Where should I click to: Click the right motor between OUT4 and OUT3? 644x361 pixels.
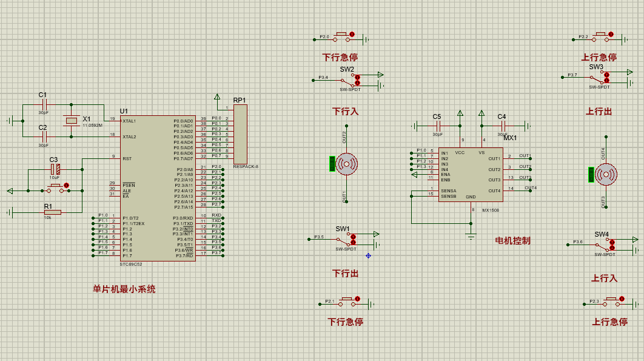click(x=605, y=175)
